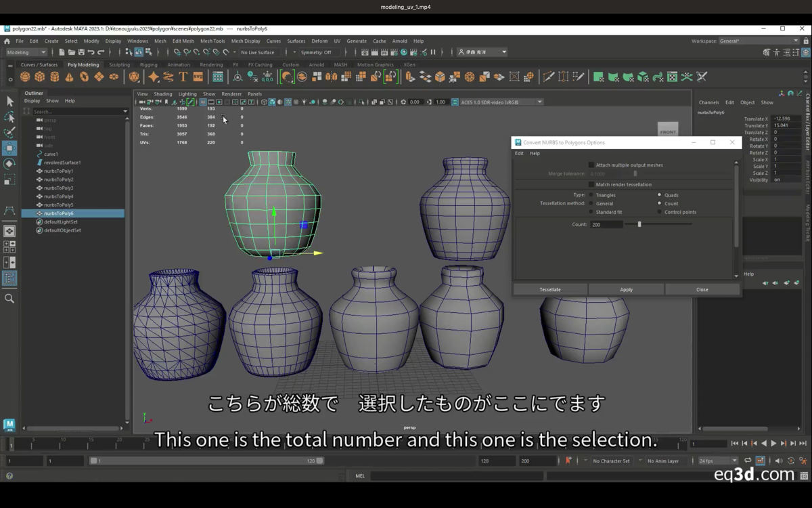
Task: Click the search magnifier icon in sidebar
Action: pos(9,299)
